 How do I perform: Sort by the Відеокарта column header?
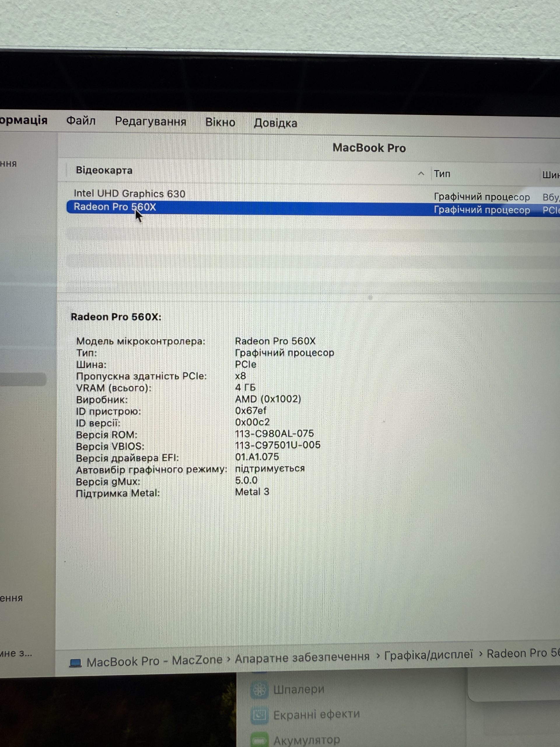click(x=104, y=170)
